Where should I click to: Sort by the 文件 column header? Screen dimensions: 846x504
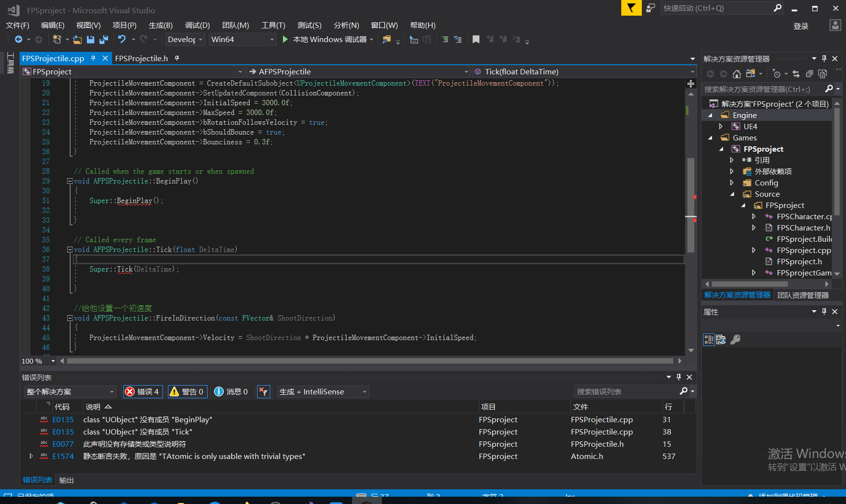click(x=616, y=407)
